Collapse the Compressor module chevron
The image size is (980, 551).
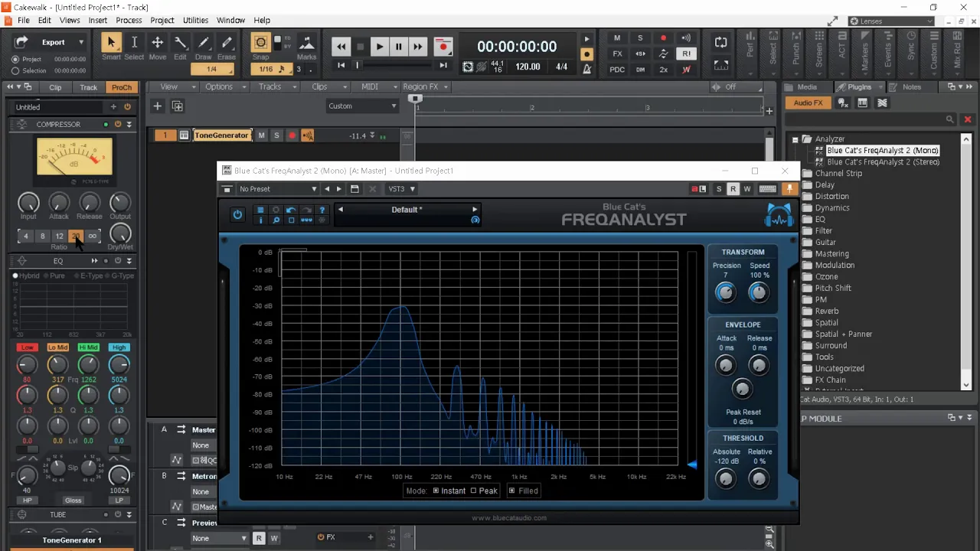(129, 124)
